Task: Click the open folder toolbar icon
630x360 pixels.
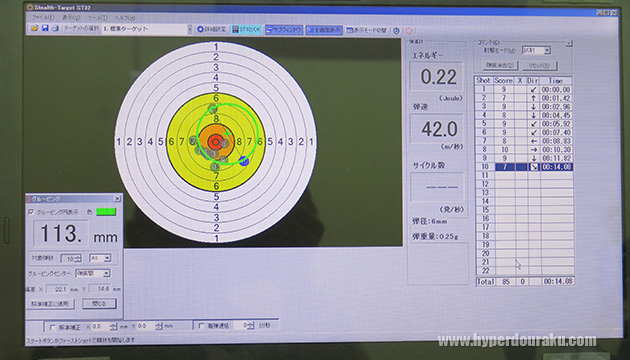Action: pyautogui.click(x=35, y=29)
